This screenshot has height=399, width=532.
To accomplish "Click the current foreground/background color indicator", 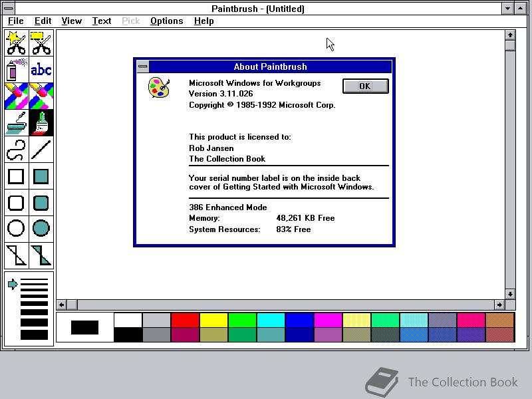I will pos(85,327).
